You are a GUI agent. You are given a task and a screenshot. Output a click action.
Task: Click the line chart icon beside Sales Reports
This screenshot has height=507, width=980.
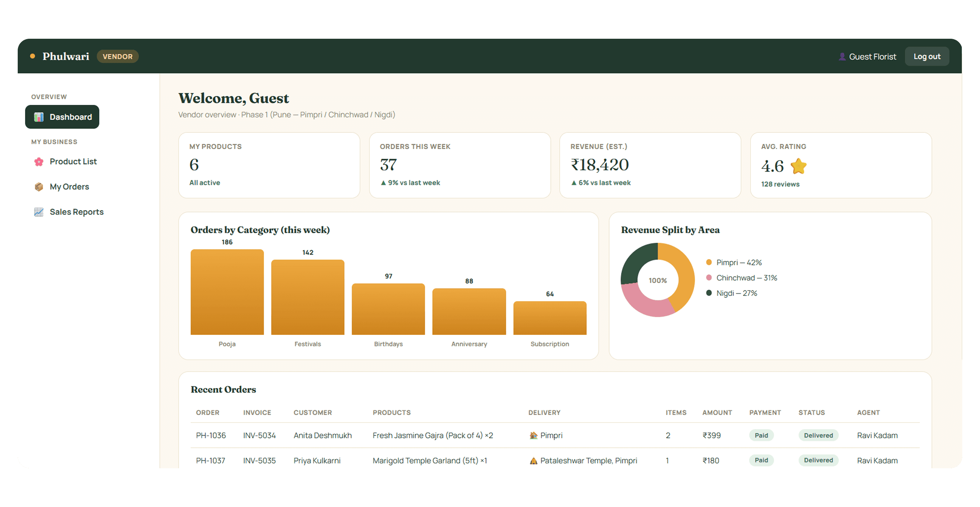(x=39, y=212)
